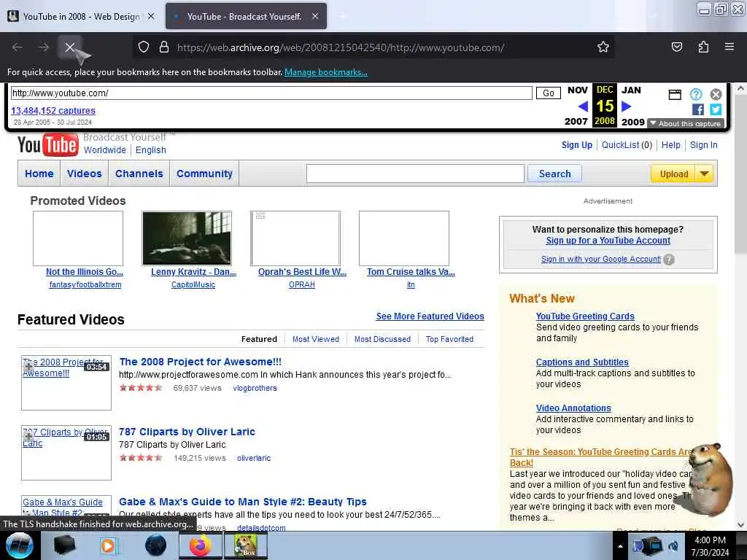
Task: Share capture on Facebook icon
Action: point(697,109)
